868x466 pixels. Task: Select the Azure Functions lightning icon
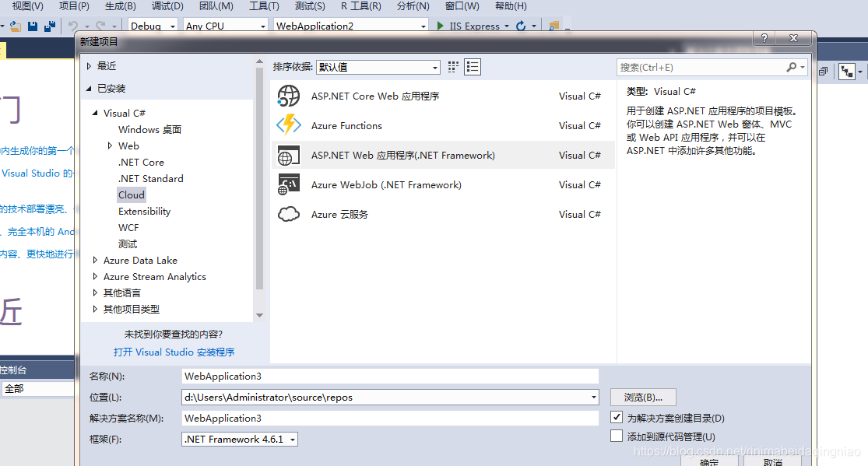point(288,125)
